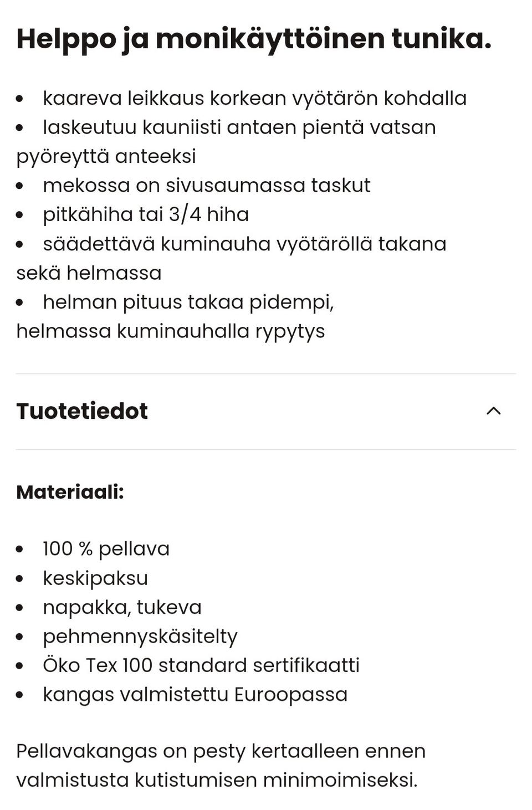Select 'kaareva leikkaus korkean vyötärön kohdalla'
The height and width of the screenshot is (810, 532).
[x=255, y=99]
